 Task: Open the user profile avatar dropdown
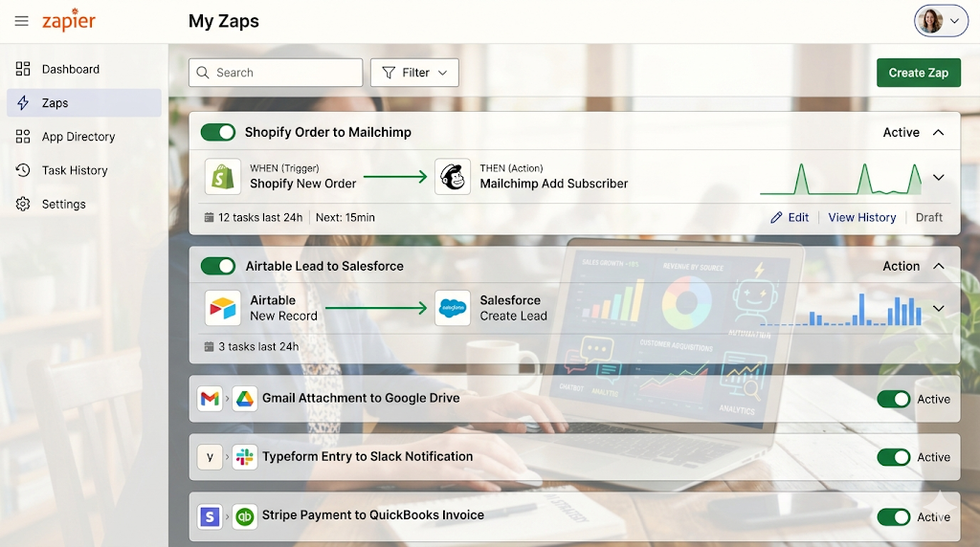941,21
